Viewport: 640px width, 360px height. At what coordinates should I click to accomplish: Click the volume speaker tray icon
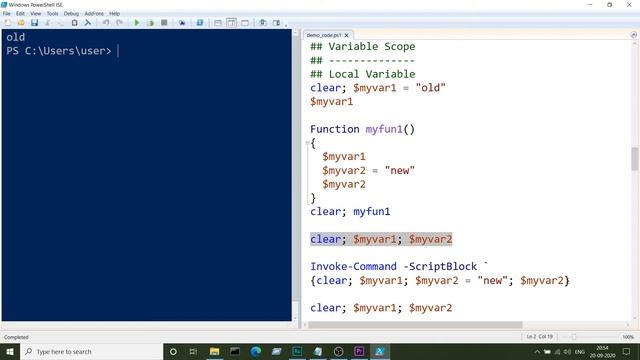click(x=567, y=352)
